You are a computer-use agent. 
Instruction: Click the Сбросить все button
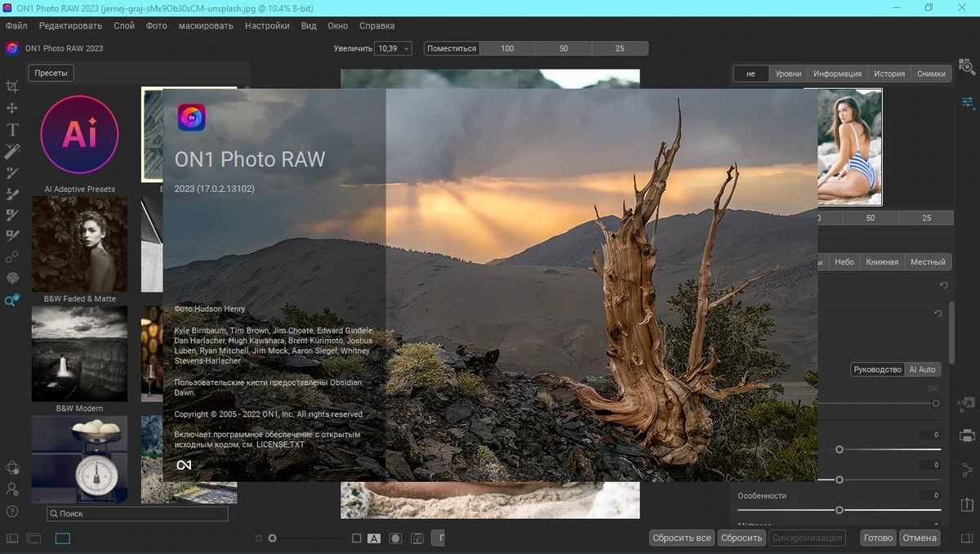pos(682,538)
